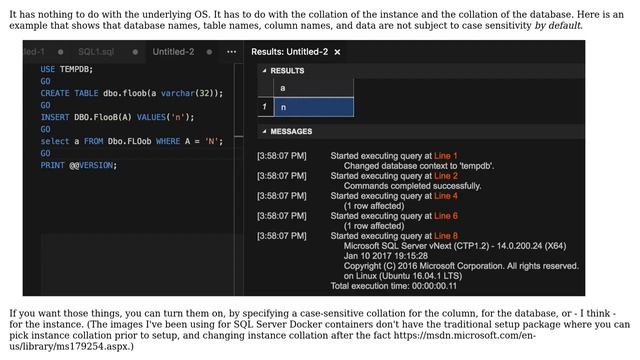Screen dimensions: 640x360
Task: Switch to the Untitled-2 editor tab
Action: coord(173,52)
